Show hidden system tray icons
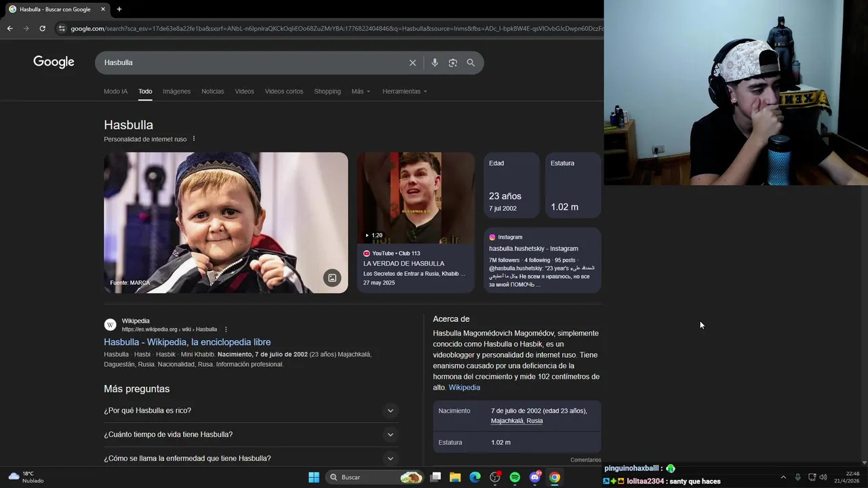Viewport: 868px width, 488px height. click(x=783, y=477)
